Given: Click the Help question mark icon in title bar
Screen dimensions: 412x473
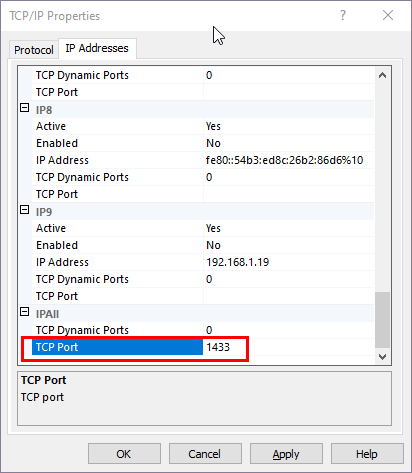Looking at the screenshot, I should tap(343, 15).
